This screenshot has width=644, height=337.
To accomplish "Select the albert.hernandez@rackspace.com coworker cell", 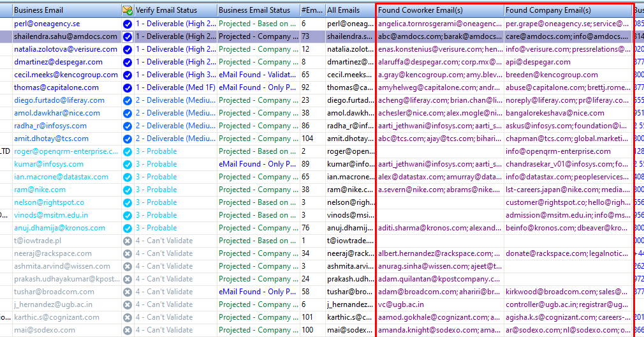I will pos(440,253).
